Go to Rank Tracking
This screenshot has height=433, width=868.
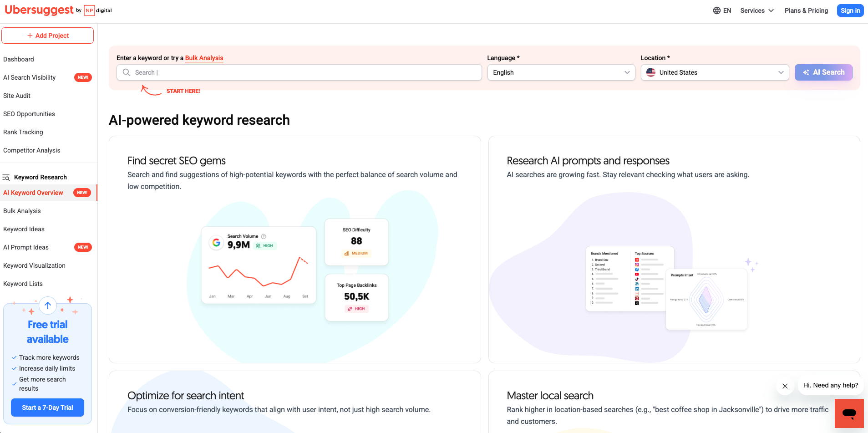click(23, 132)
